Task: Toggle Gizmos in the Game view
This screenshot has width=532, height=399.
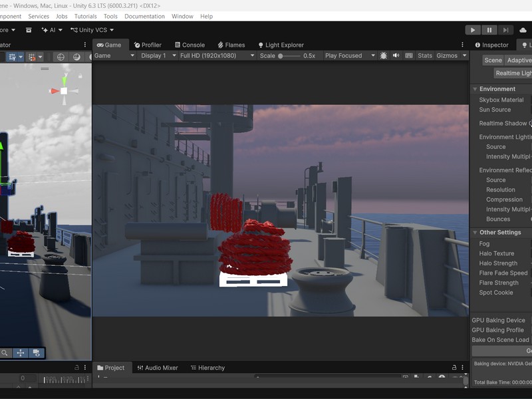Action: pos(447,56)
